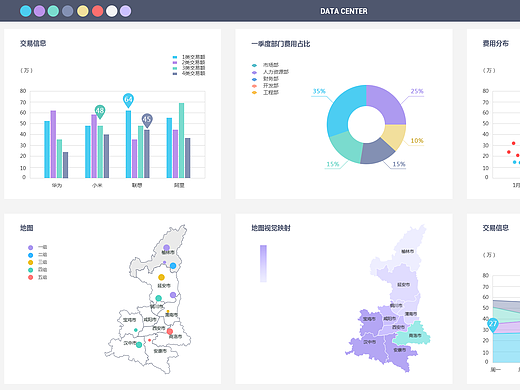The image size is (520, 390).
Task: Toggle 二组 in the 地图 legend
Action: [x=38, y=255]
